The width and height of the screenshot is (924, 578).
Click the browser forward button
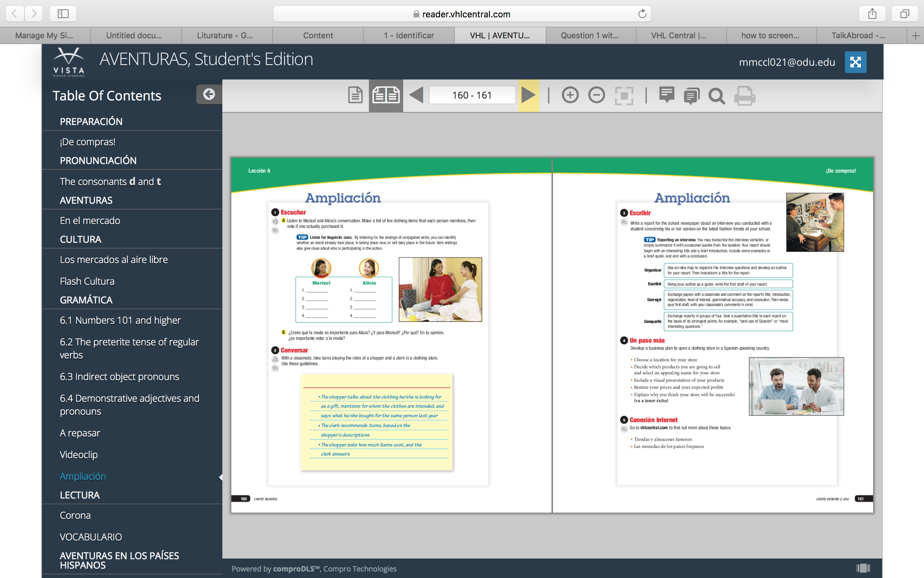[34, 14]
